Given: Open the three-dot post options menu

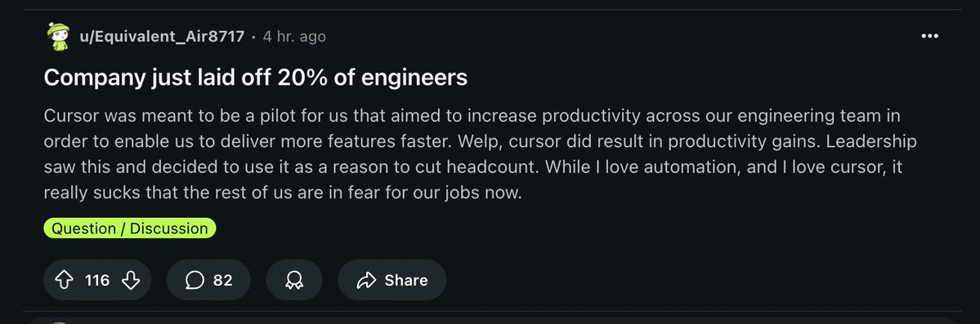Looking at the screenshot, I should point(929,36).
